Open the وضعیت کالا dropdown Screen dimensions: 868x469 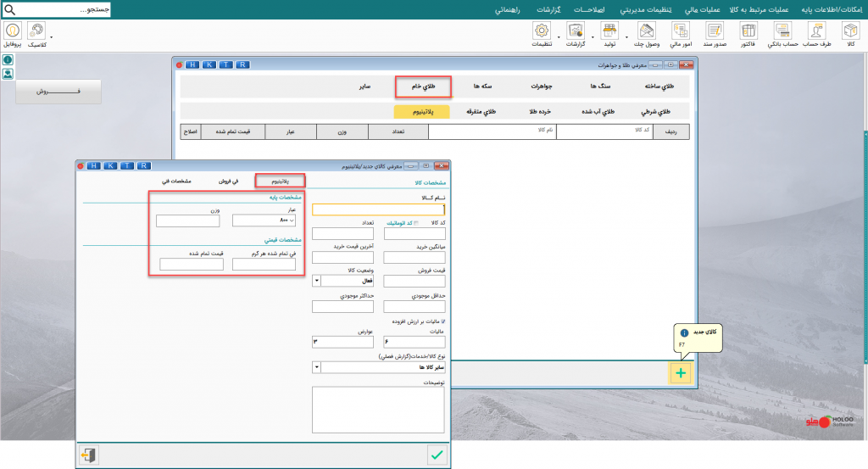[x=317, y=281]
